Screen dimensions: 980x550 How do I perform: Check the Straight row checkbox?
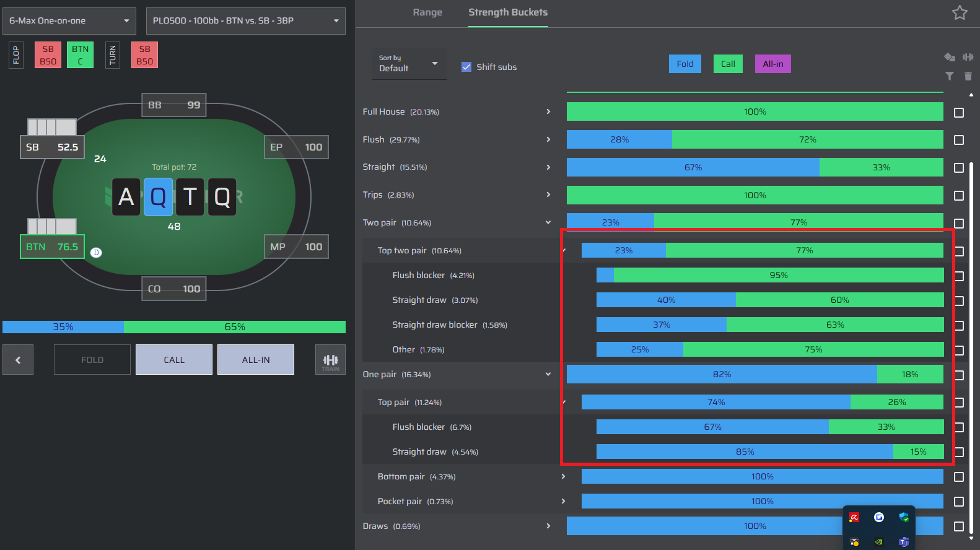959,168
